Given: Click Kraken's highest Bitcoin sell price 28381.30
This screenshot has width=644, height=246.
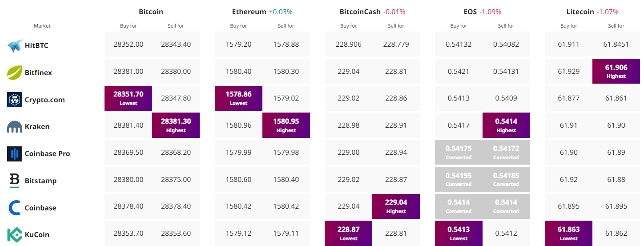Looking at the screenshot, I should [x=176, y=125].
